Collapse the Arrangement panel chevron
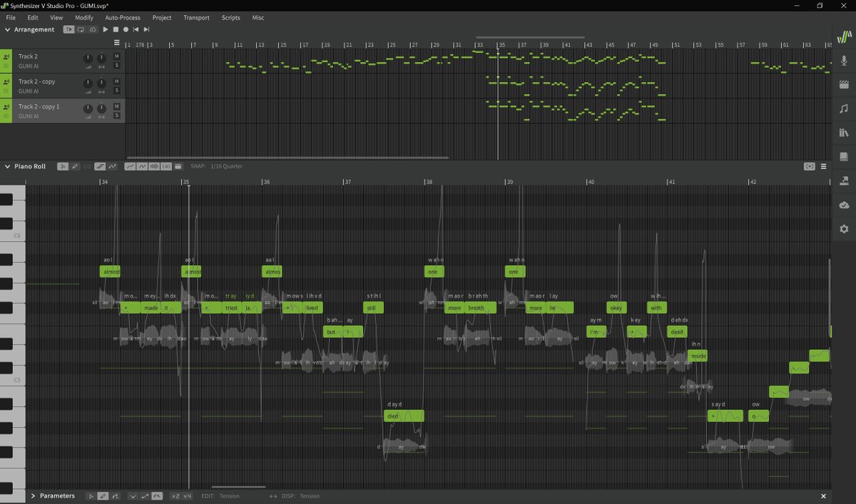Screen dimensions: 856x504 tap(7, 29)
